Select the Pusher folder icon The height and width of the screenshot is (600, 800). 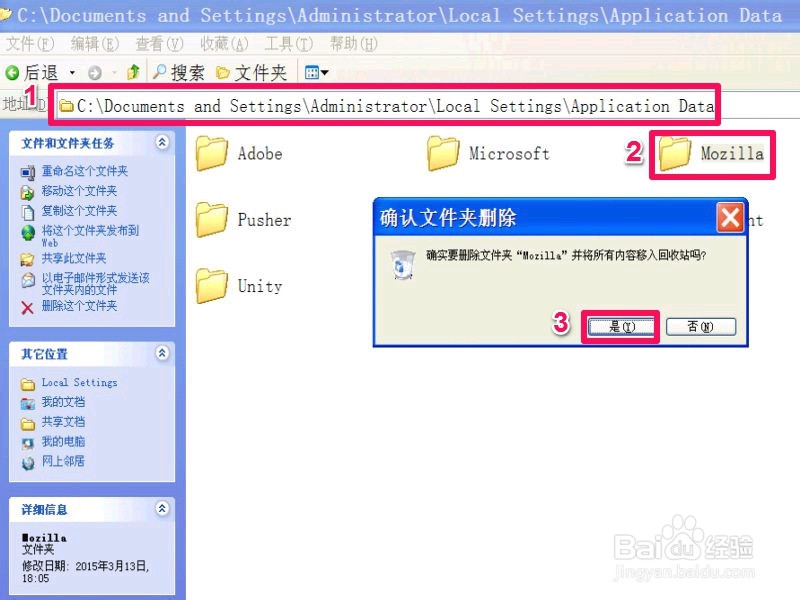pos(212,220)
